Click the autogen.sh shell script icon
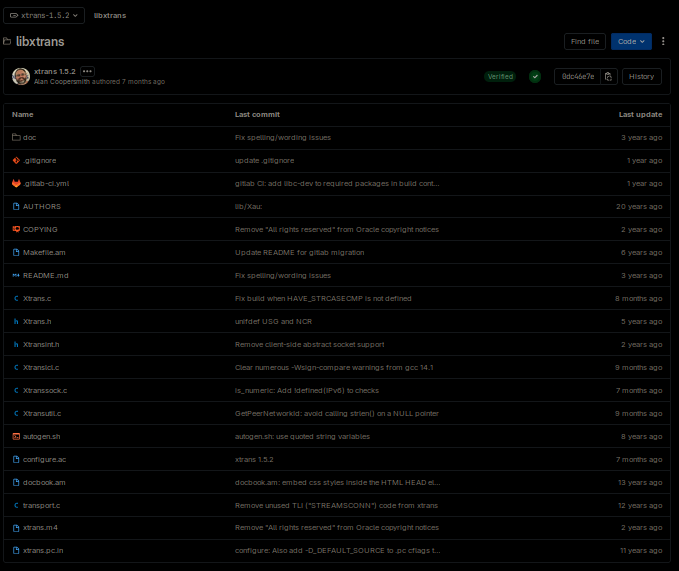 [x=16, y=436]
